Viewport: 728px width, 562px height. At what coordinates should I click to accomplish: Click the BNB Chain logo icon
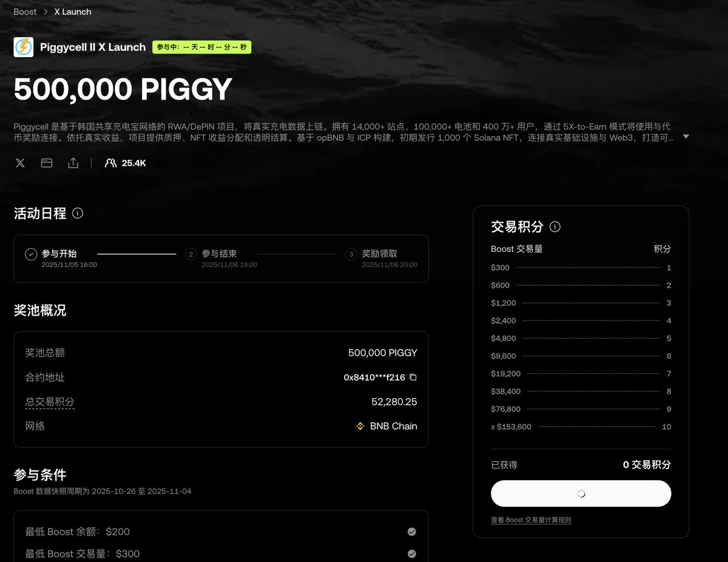[x=360, y=427]
